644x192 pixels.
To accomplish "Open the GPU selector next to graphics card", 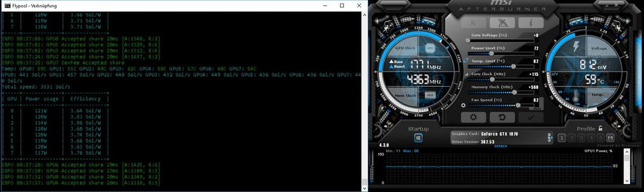I will point(550,137).
